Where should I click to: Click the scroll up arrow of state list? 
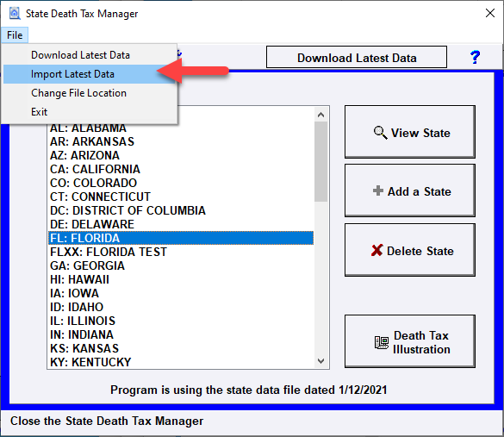(320, 115)
